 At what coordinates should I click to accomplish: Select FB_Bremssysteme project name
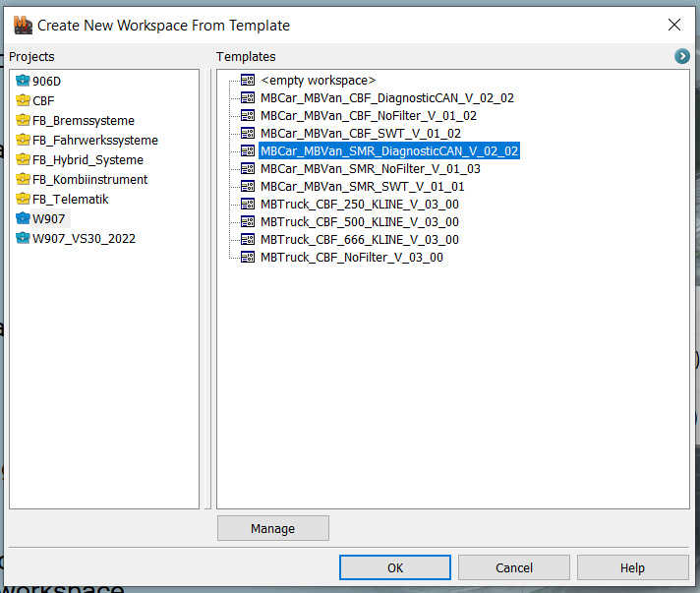click(x=84, y=121)
